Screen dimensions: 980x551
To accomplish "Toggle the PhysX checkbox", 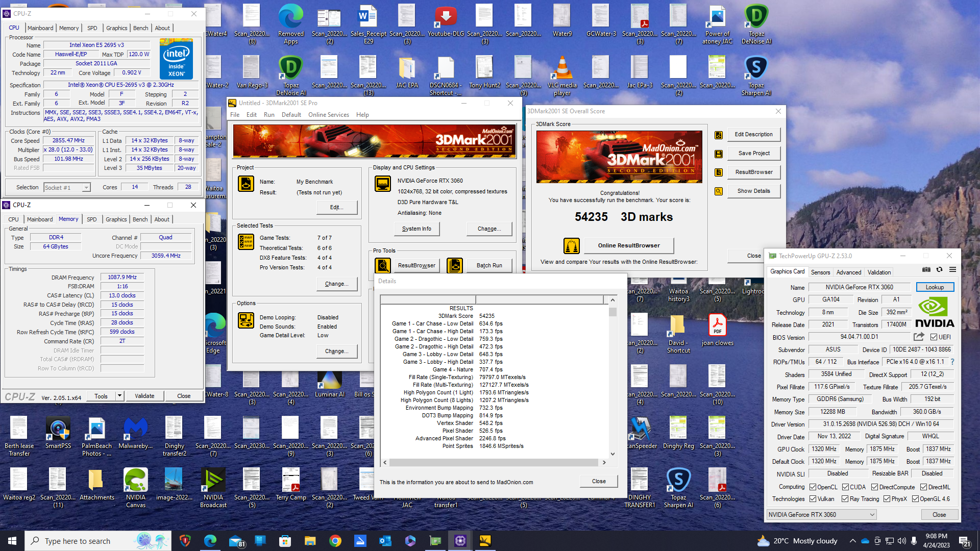I will 887,499.
